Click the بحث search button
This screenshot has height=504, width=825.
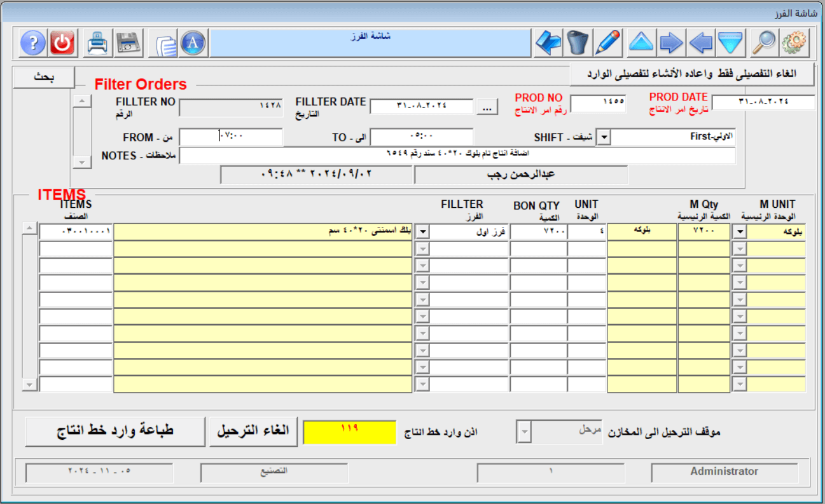coord(44,77)
